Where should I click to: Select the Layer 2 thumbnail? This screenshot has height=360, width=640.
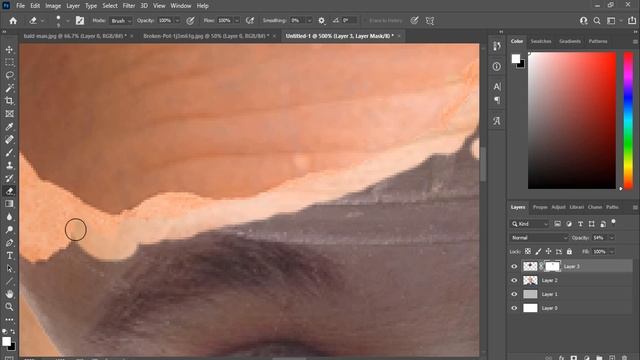pyautogui.click(x=530, y=280)
